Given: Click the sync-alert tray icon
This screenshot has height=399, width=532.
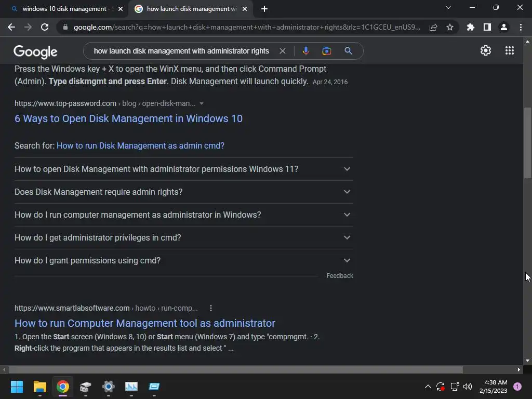Looking at the screenshot, I should (441, 387).
